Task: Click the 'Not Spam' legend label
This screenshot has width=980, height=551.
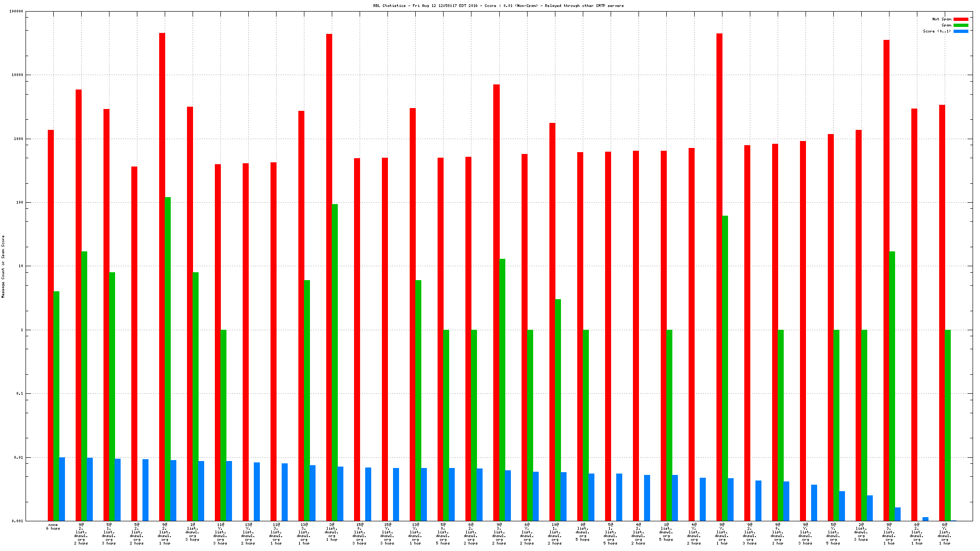Action: point(941,19)
